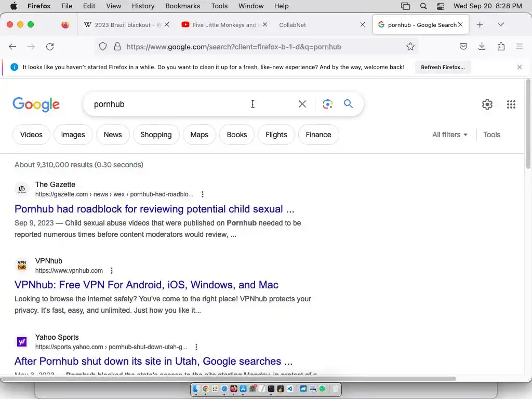Image resolution: width=532 pixels, height=399 pixels.
Task: Open Terminal from the Dock
Action: 271,389
